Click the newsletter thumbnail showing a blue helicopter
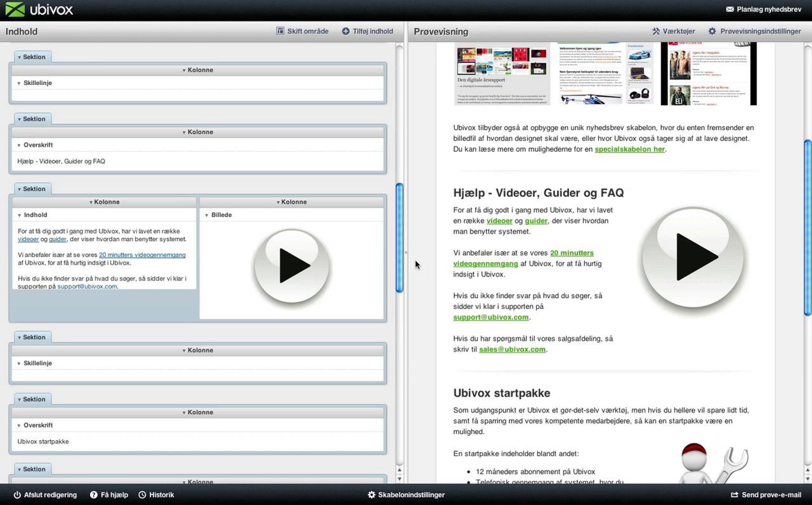The width and height of the screenshot is (812, 505). pos(606,74)
